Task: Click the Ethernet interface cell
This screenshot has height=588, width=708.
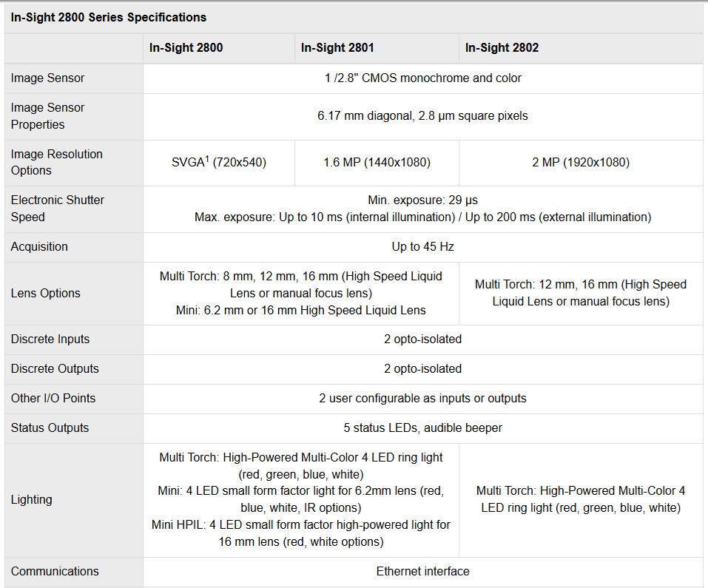Action: tap(422, 572)
